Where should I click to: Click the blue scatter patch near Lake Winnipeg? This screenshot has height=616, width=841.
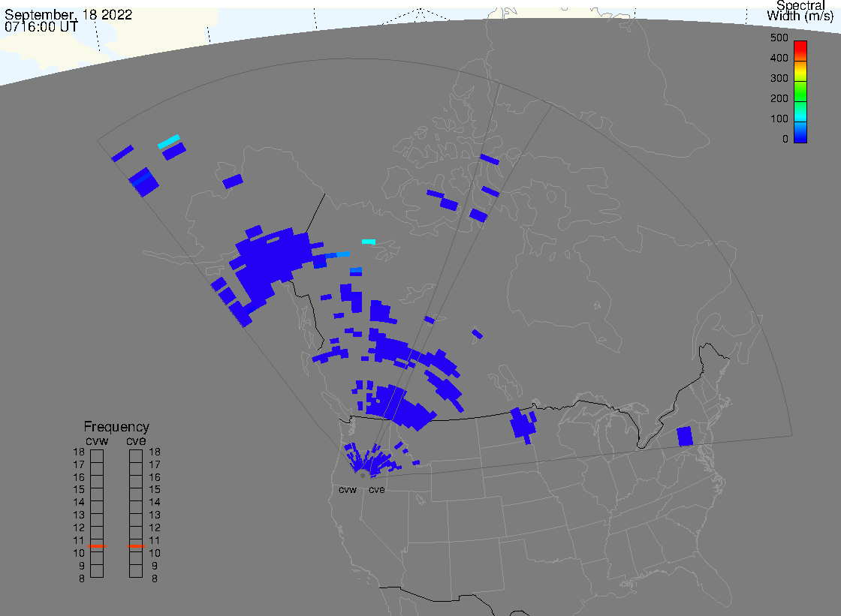(523, 425)
